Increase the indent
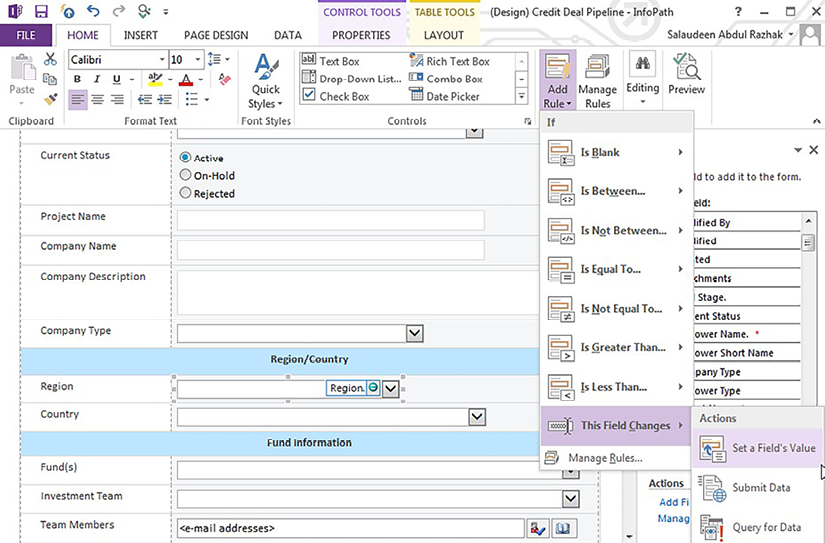This screenshot has height=543, width=825. click(x=165, y=99)
